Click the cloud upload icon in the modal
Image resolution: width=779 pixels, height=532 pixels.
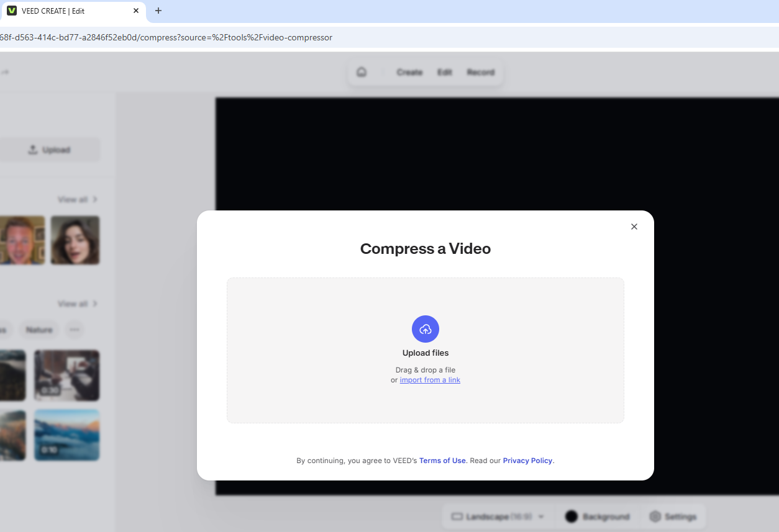tap(425, 329)
